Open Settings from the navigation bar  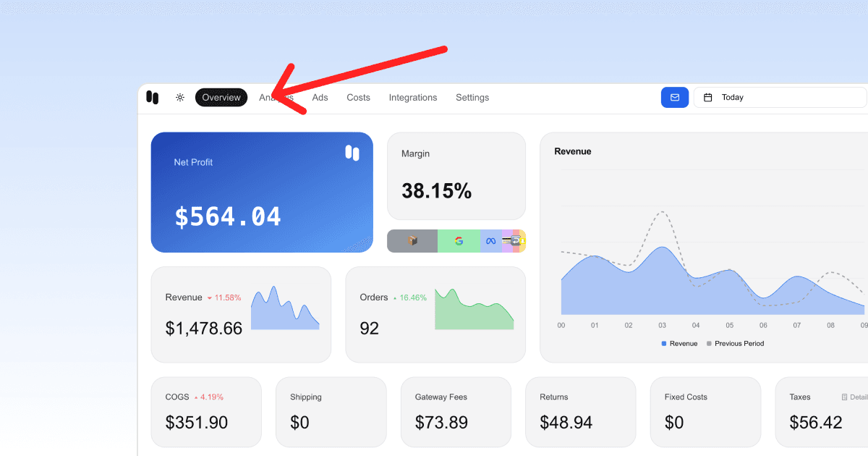pyautogui.click(x=472, y=97)
